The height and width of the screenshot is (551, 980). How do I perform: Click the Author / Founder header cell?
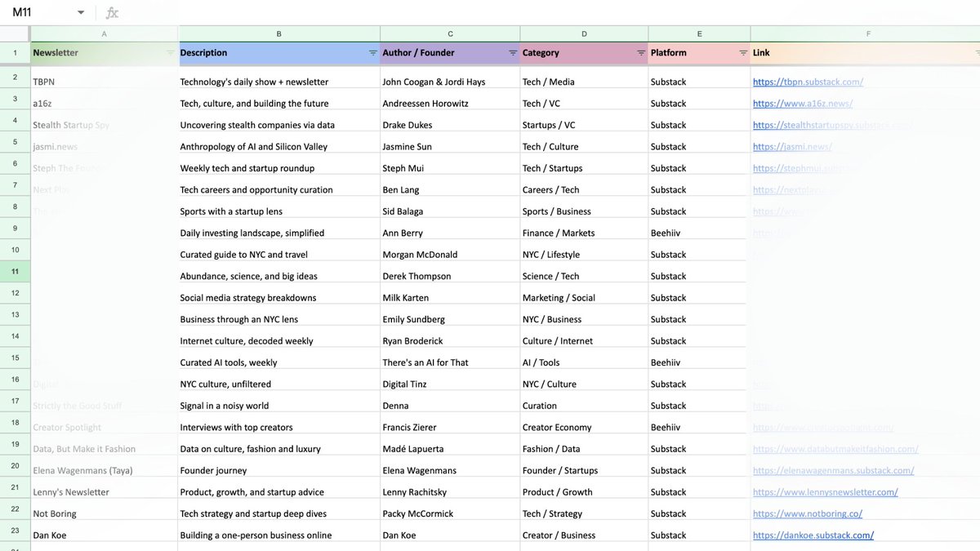tap(450, 53)
